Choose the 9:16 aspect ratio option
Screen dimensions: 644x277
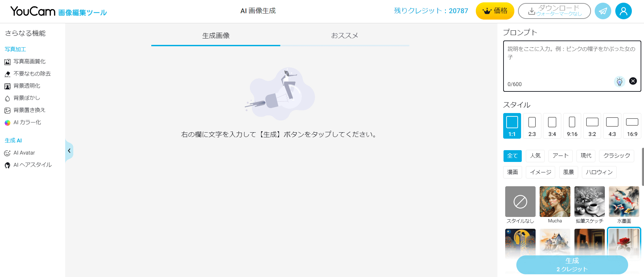click(572, 126)
